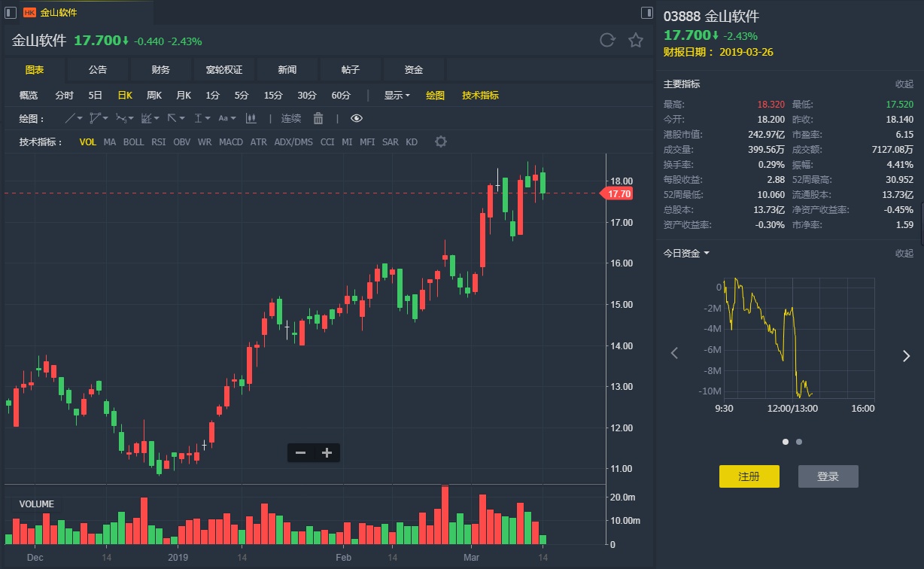Select the candlestick measure drawing tool

(x=251, y=118)
